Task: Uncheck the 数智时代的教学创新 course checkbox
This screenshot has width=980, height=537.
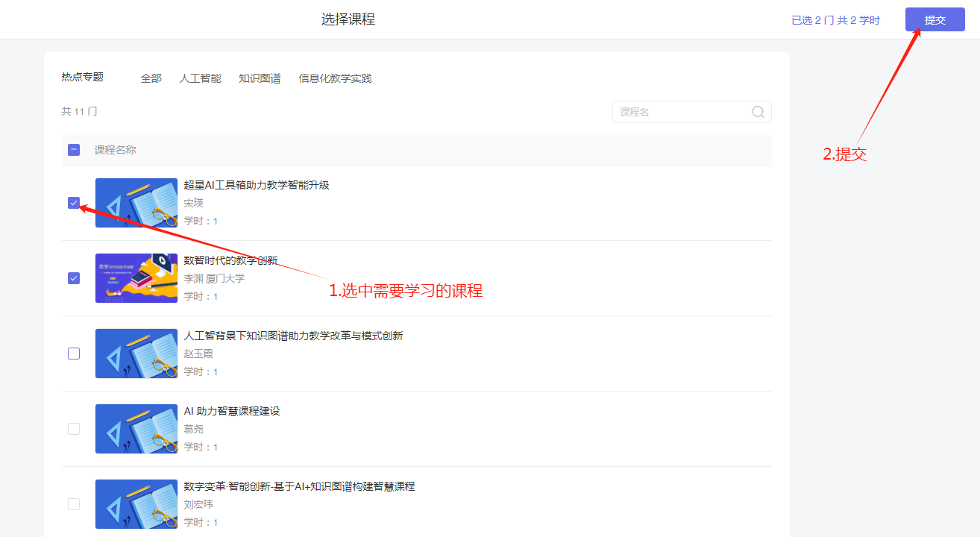Action: tap(74, 278)
